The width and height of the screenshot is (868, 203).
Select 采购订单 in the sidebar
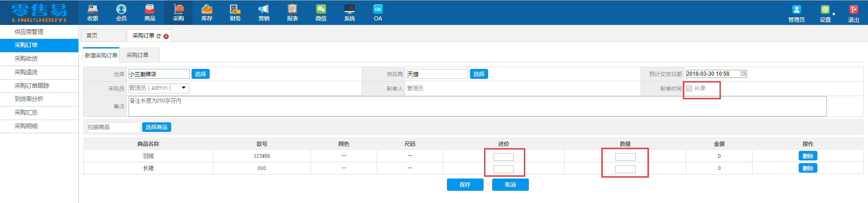coord(39,45)
